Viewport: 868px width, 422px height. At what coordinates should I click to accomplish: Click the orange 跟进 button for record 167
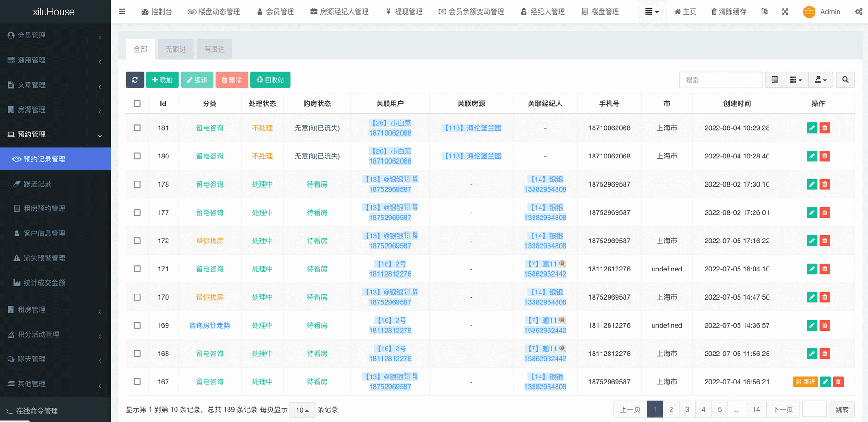tap(805, 382)
